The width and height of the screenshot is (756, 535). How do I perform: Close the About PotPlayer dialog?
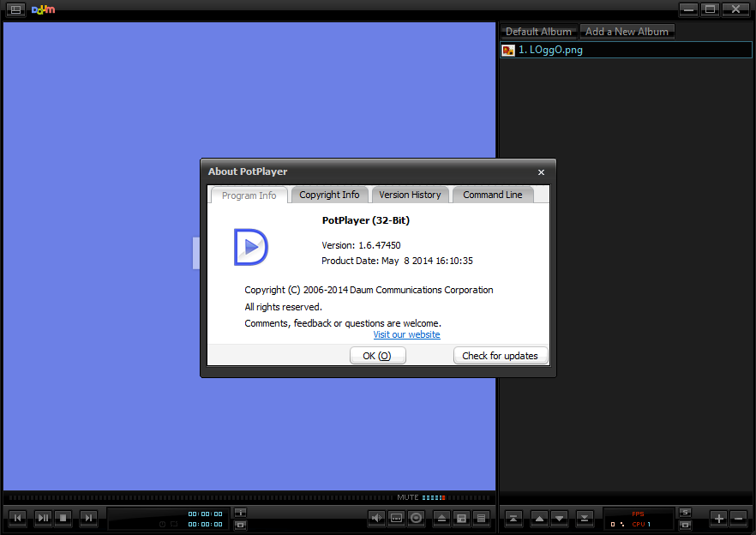pyautogui.click(x=541, y=172)
